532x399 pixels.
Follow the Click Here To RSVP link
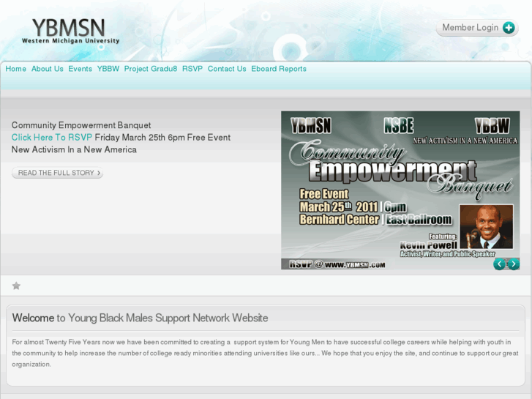(x=52, y=138)
